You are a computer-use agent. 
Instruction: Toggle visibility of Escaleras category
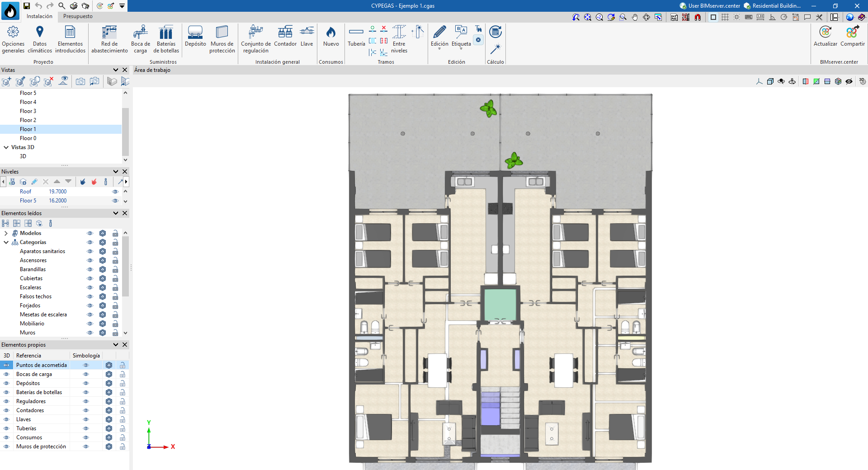(x=90, y=287)
